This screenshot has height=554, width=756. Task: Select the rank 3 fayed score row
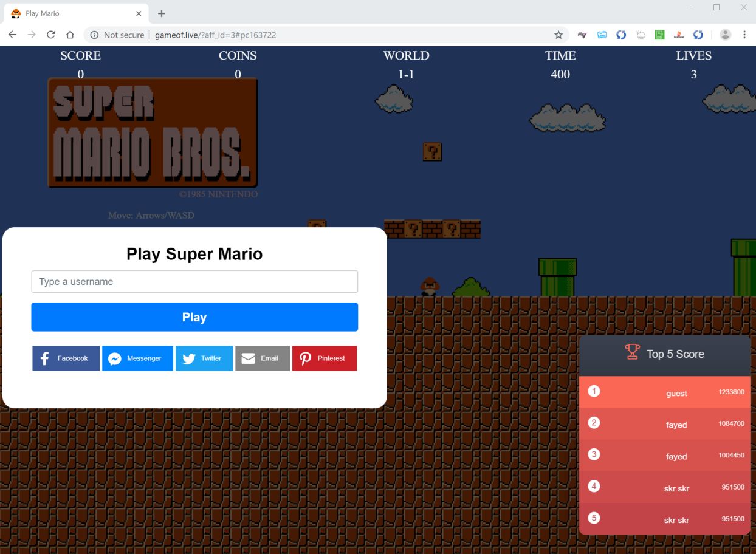(x=665, y=455)
